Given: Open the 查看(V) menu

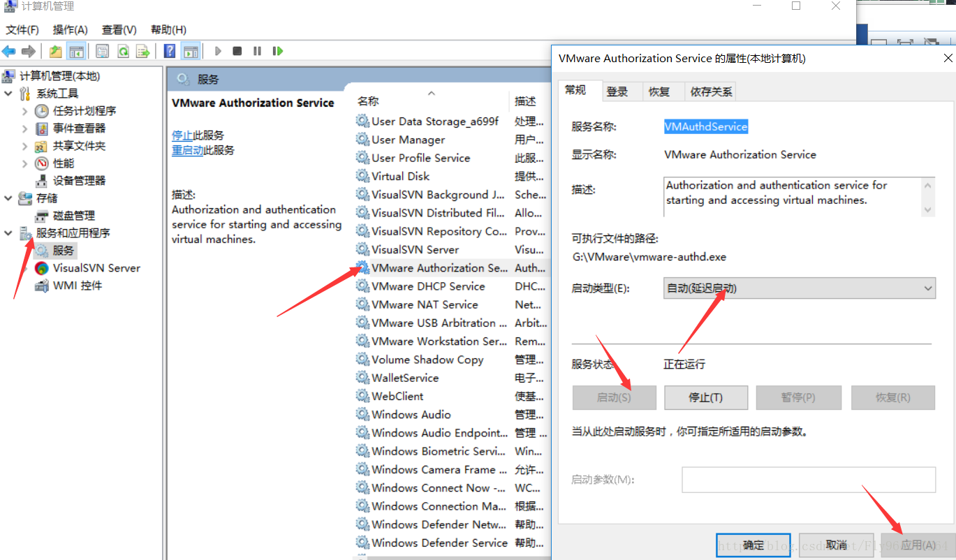Looking at the screenshot, I should (x=119, y=29).
